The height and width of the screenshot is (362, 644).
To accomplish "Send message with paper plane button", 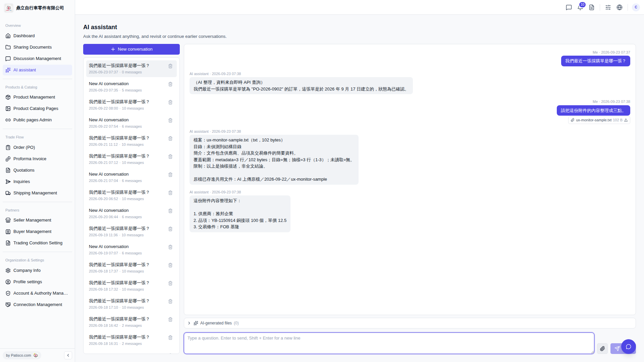I will pyautogui.click(x=616, y=349).
